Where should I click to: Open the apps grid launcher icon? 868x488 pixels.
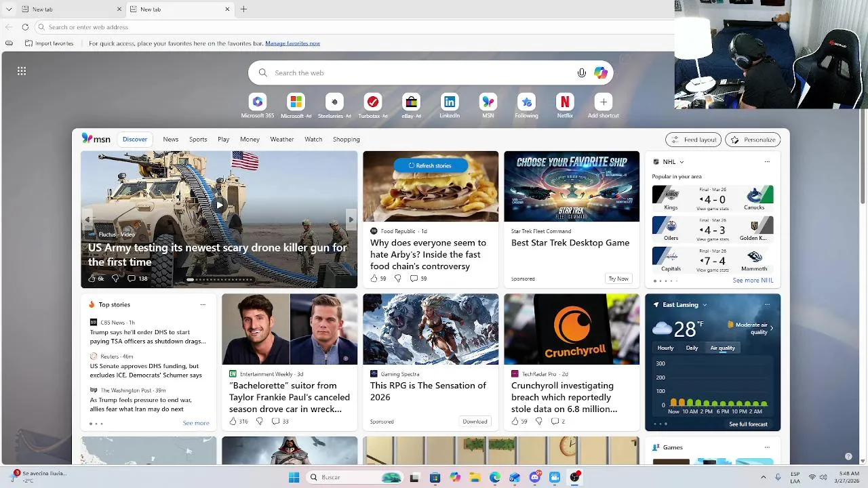[x=22, y=70]
